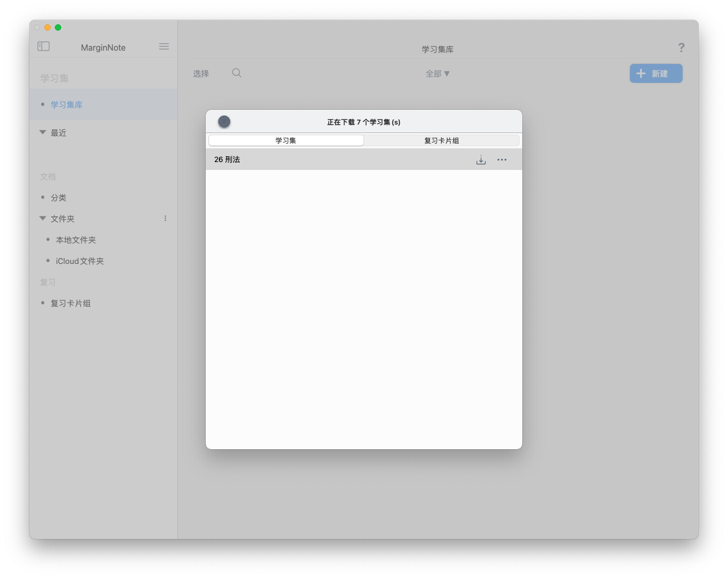Select iCloud文件夹 in sidebar
The image size is (728, 578).
(x=80, y=261)
